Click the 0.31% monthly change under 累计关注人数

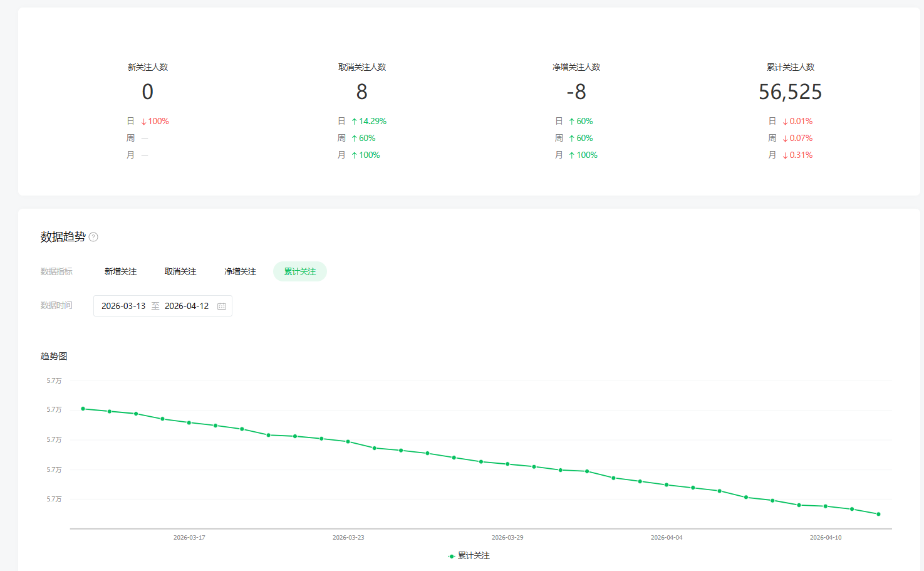point(797,155)
